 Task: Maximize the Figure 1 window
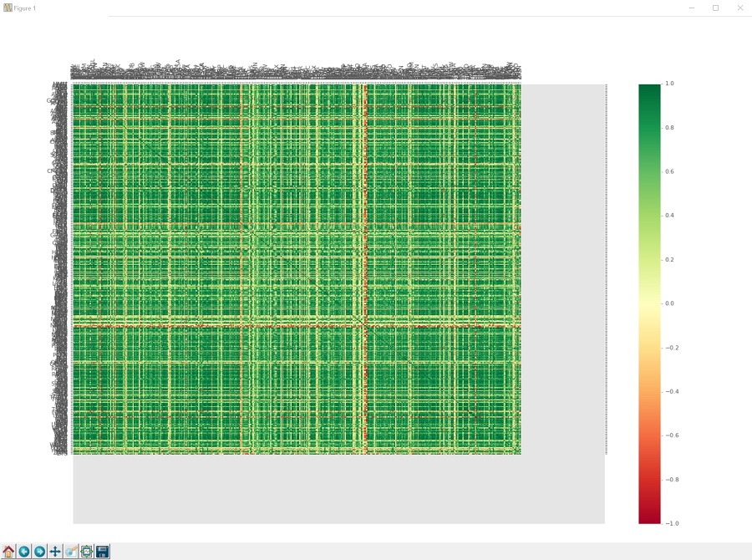coord(715,8)
